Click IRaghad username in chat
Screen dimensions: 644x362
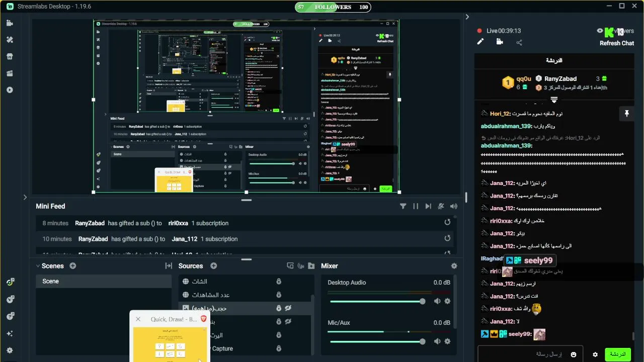(x=492, y=258)
